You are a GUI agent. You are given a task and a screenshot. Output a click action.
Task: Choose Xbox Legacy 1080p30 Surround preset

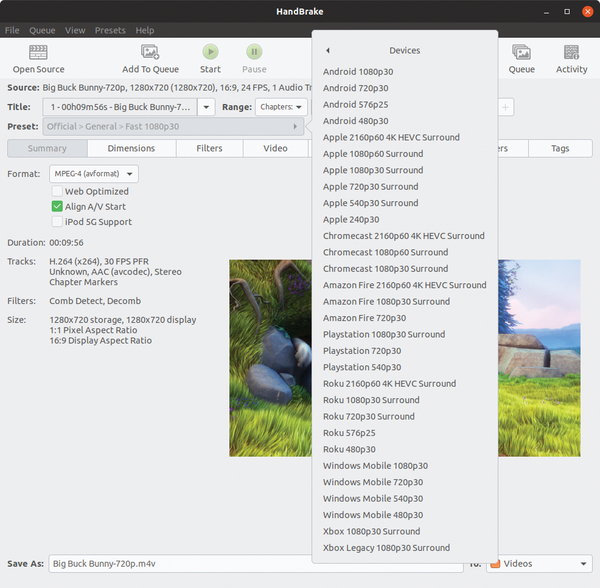tap(405, 548)
